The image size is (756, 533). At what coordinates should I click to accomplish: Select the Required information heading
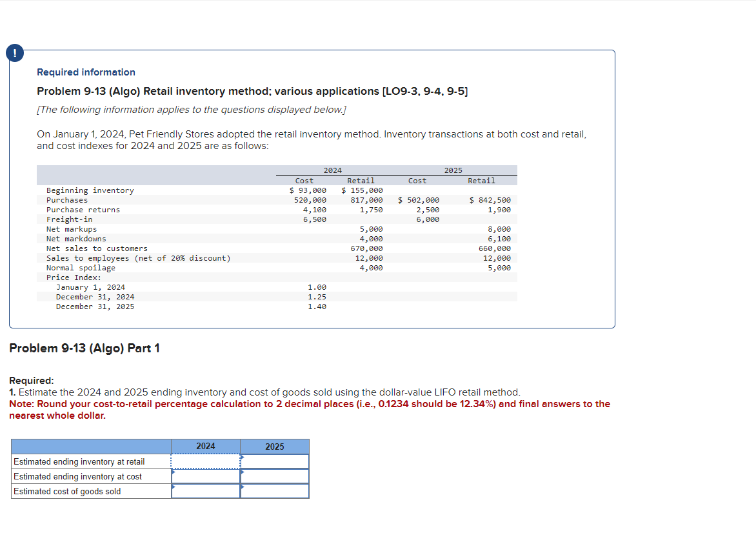(86, 72)
